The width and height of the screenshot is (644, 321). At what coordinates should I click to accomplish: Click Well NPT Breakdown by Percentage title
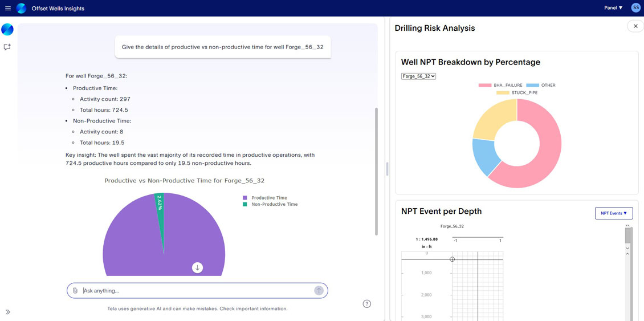point(471,62)
